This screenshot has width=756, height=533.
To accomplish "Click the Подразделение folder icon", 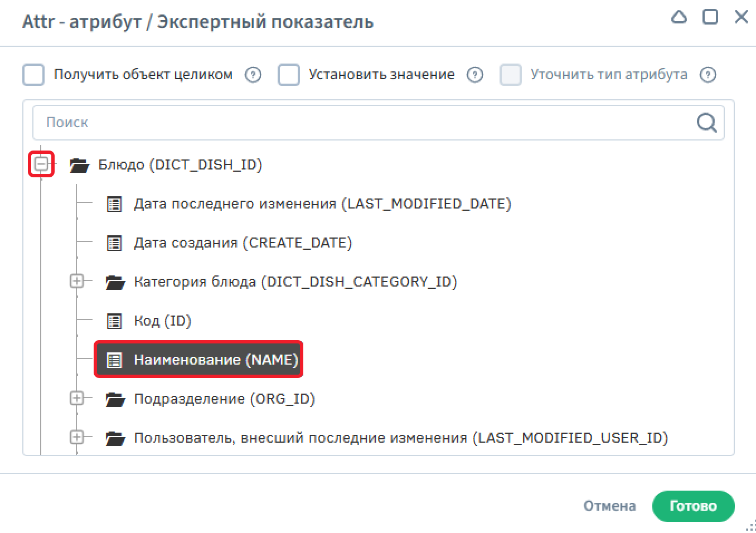I will point(115,399).
